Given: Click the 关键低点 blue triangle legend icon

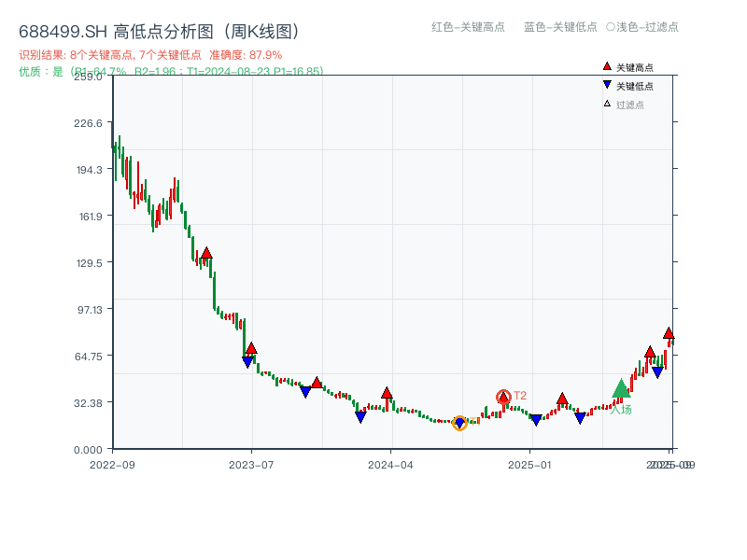Looking at the screenshot, I should 605,86.
